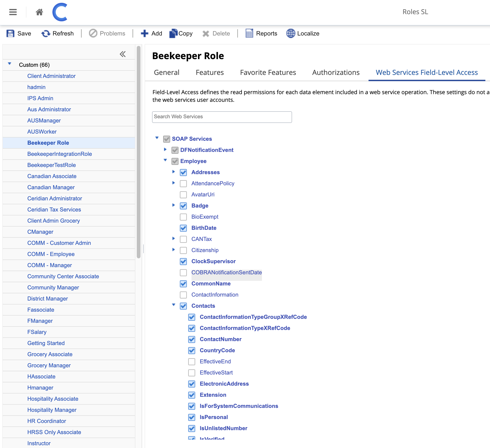Expand the CANTax node
Viewport: 490px width, 448px height.
[x=174, y=238]
